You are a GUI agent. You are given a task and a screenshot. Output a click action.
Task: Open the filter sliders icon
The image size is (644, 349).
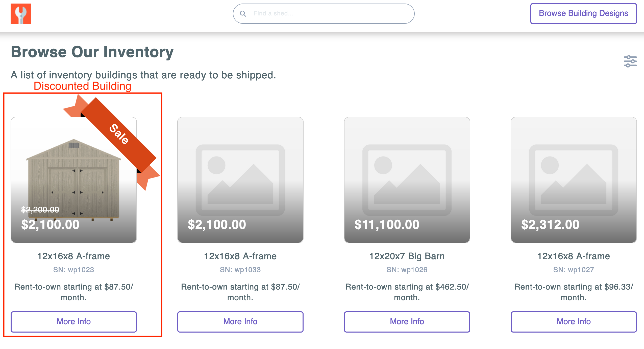pos(630,61)
